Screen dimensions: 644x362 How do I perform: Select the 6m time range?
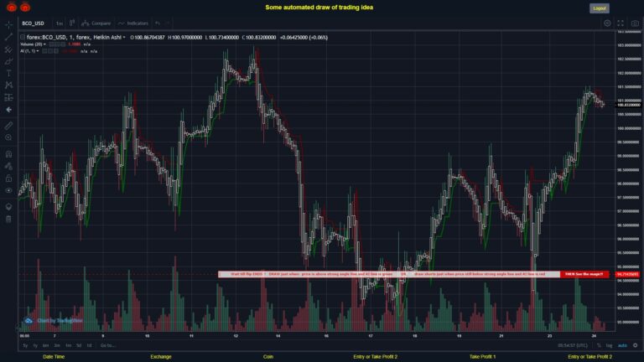tap(45, 345)
